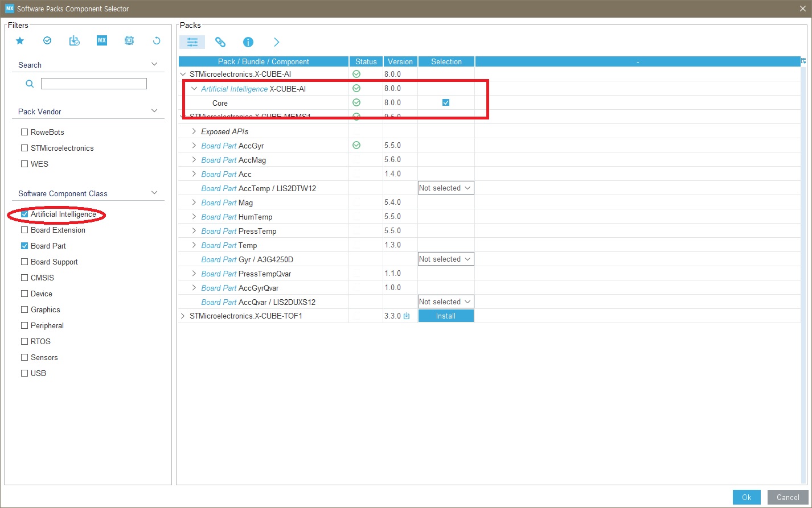The width and height of the screenshot is (812, 508).
Task: Click status check icon of STMicroelectronics.X-CUBE-AI row
Action: click(356, 74)
